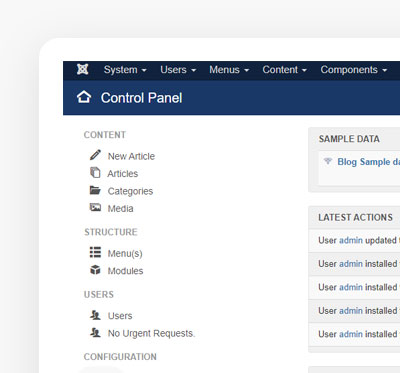Click the people icon beside Users link
Image resolution: width=400 pixels, height=373 pixels.
95,315
